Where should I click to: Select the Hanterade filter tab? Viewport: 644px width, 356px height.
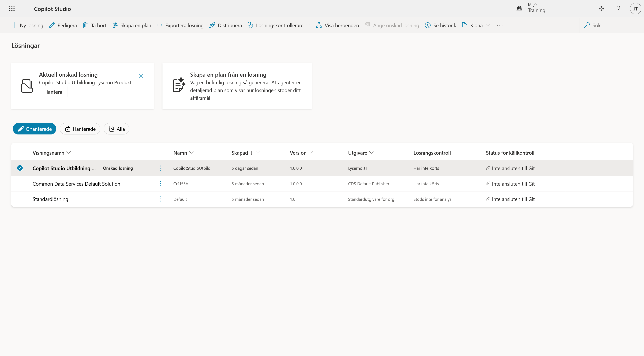(80, 129)
